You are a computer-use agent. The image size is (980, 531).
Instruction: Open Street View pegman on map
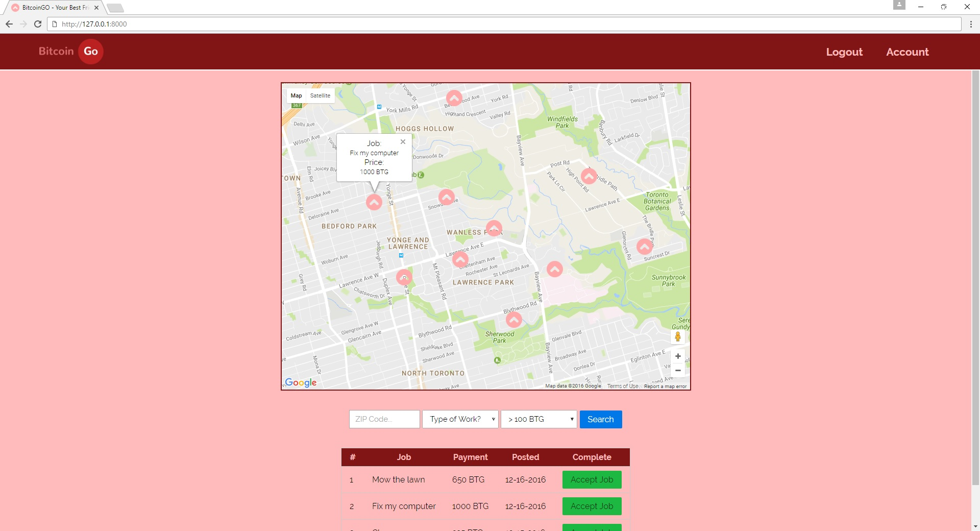(678, 336)
